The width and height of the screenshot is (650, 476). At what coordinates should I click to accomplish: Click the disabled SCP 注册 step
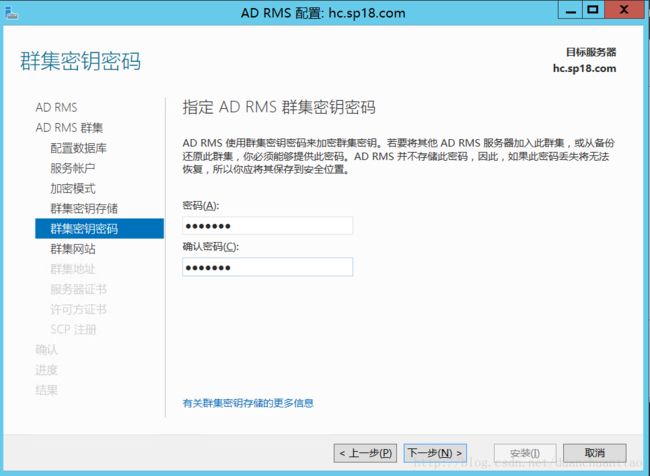coord(73,329)
